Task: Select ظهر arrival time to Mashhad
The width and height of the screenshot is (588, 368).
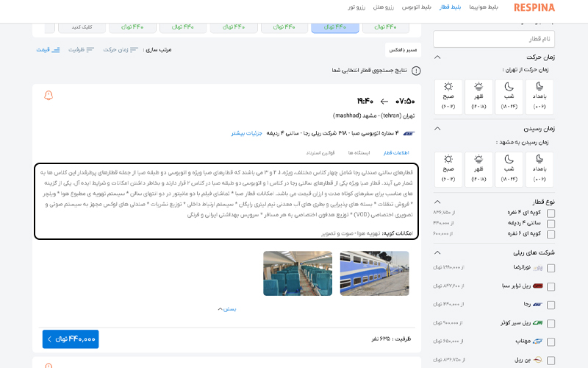Action: click(478, 169)
